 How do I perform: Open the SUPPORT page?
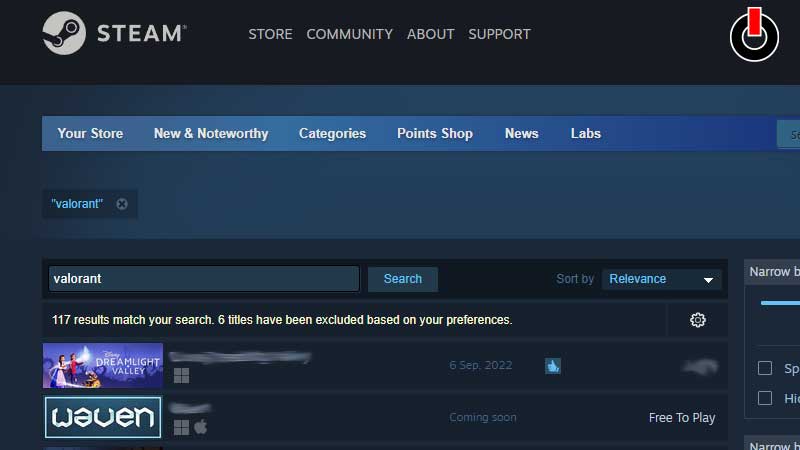click(499, 34)
